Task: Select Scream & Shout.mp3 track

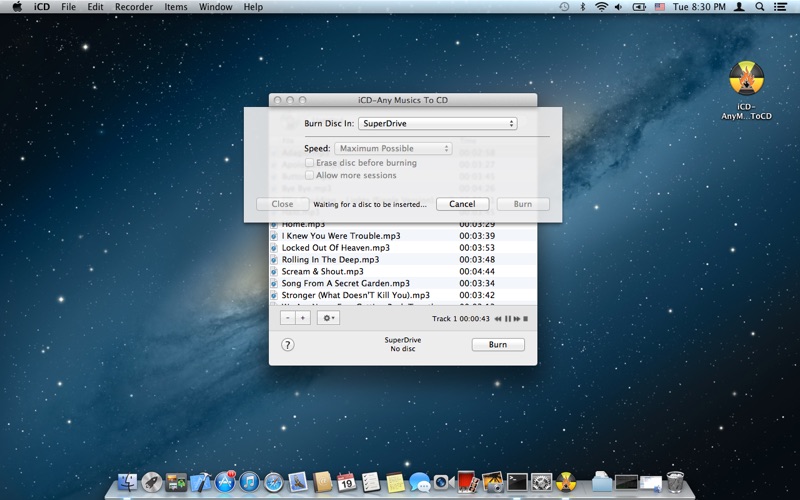Action: coord(403,271)
